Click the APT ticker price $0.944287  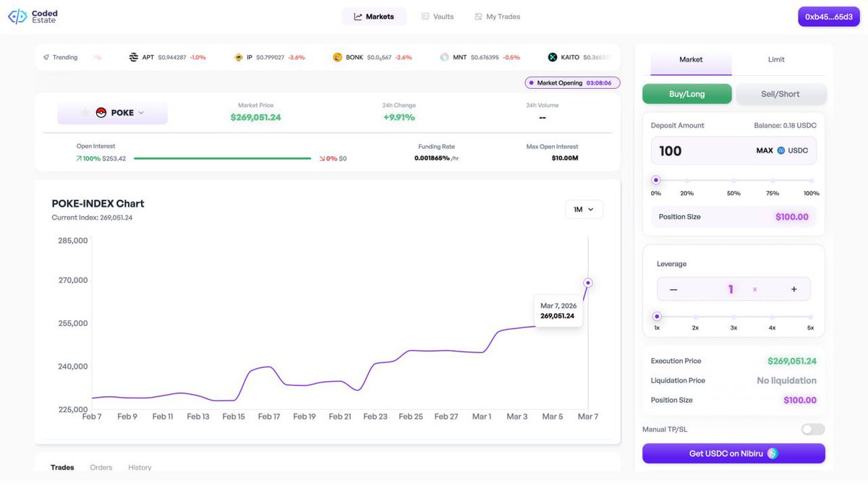click(172, 57)
